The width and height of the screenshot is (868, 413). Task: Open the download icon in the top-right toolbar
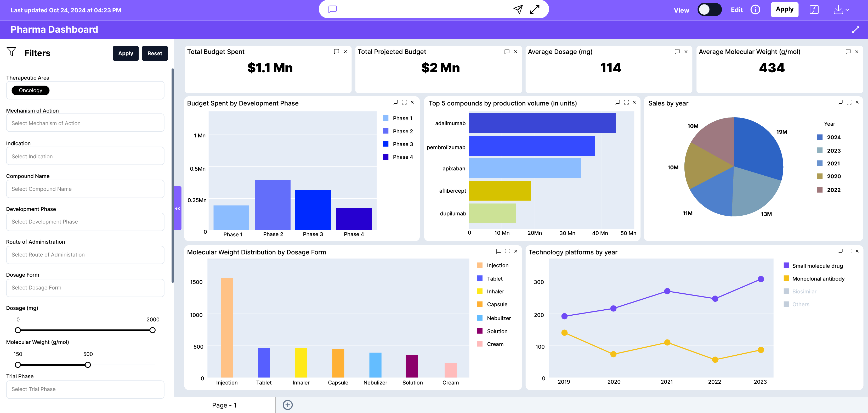838,10
